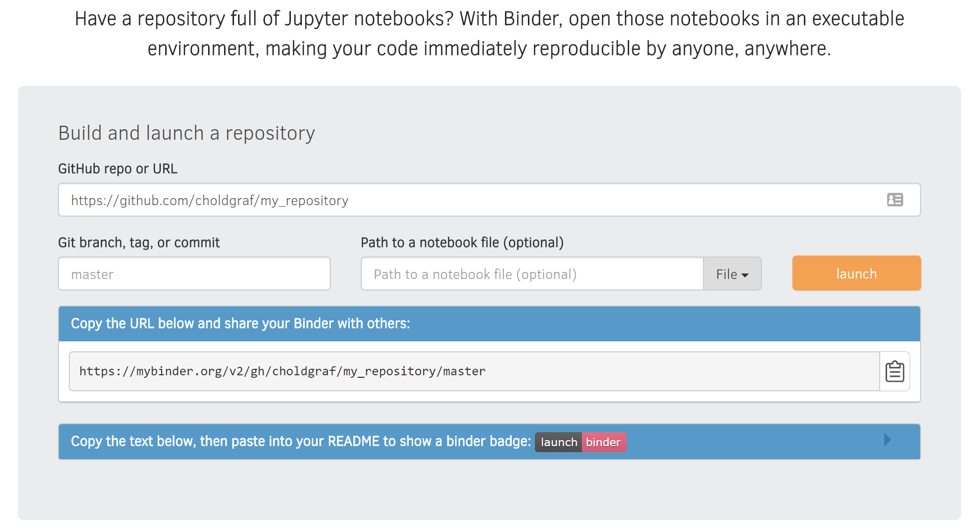980x531 pixels.
Task: Click the caret arrow beside File
Action: (745, 275)
